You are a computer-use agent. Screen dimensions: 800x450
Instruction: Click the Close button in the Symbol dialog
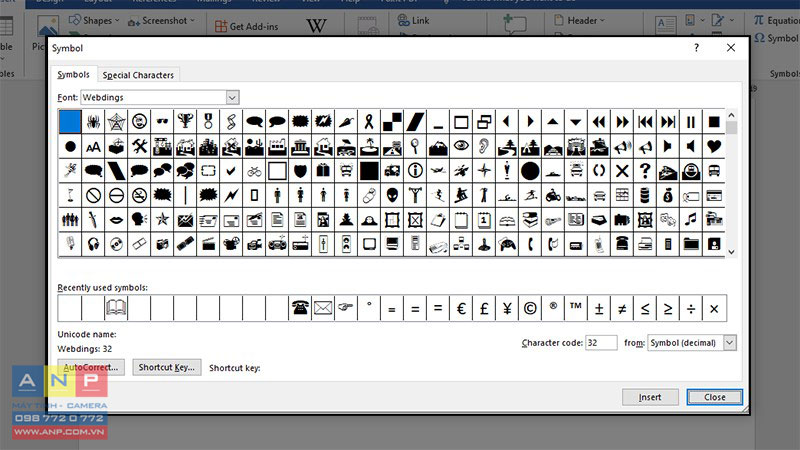(714, 397)
